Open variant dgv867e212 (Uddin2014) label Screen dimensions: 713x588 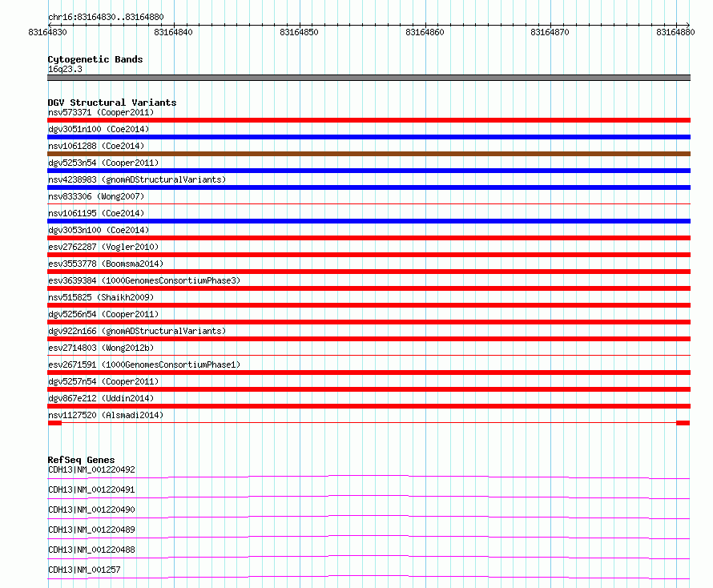click(101, 398)
